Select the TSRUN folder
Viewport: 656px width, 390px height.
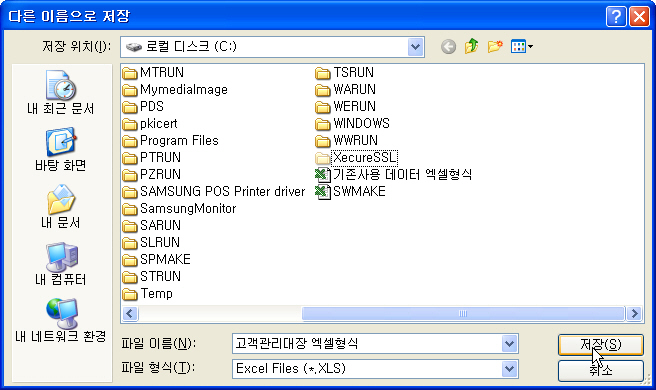[x=344, y=73]
